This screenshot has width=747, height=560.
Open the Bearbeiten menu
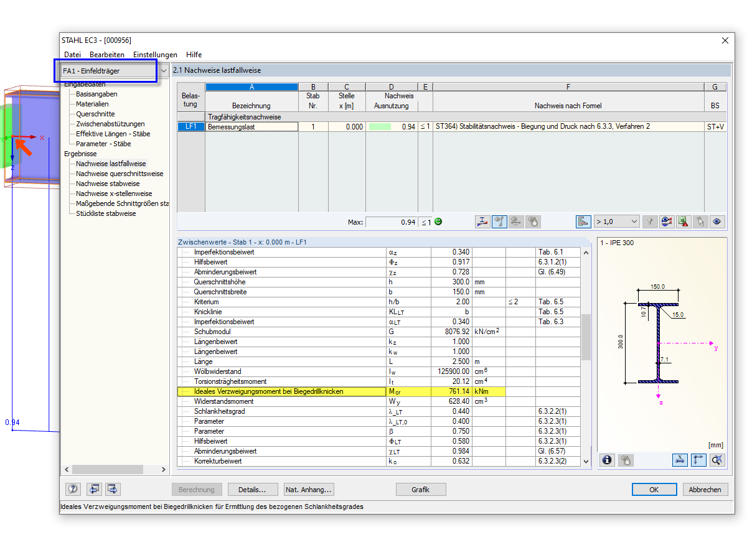pos(107,55)
